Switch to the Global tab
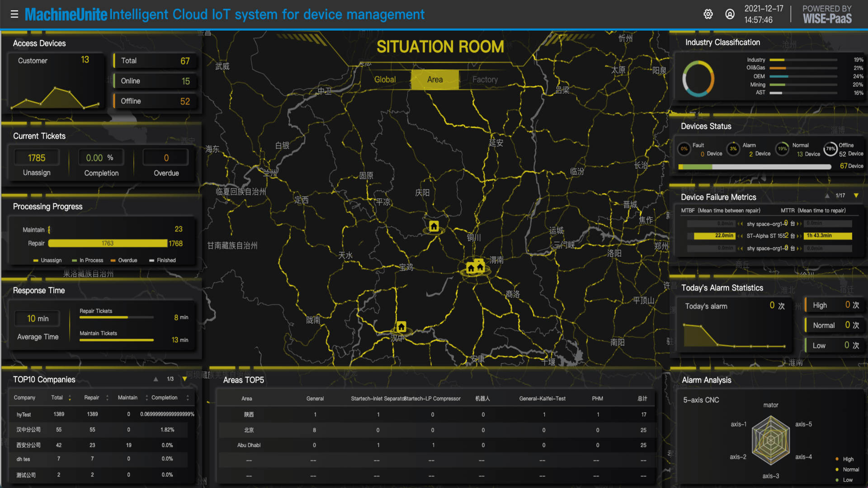Screen dimensions: 868x488 pyautogui.click(x=385, y=80)
